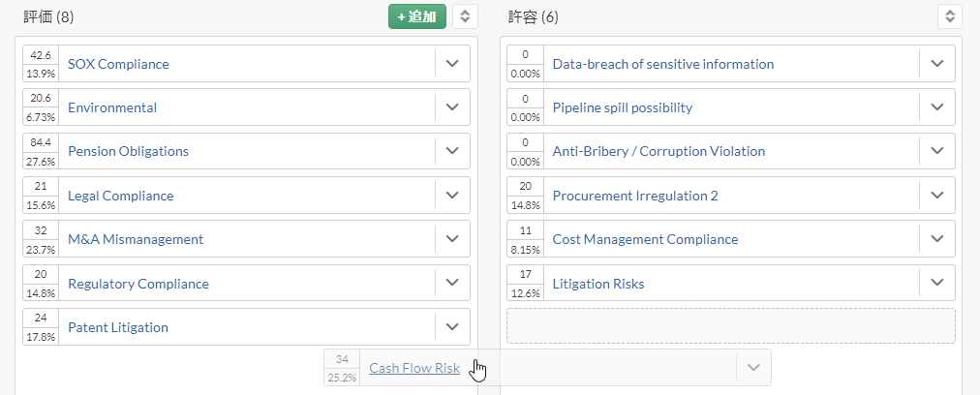Open Pension Obligations chevron dropdown

(x=452, y=151)
